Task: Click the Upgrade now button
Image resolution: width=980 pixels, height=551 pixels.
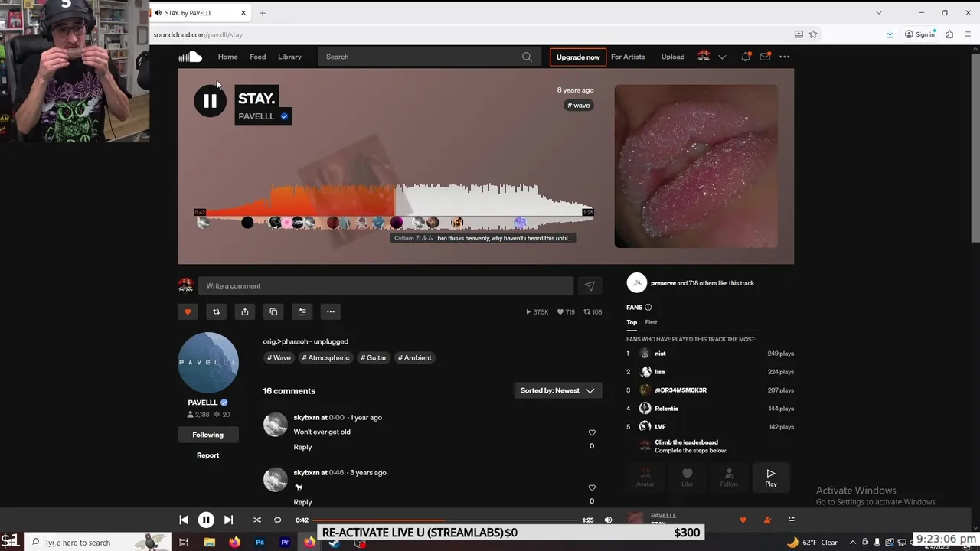Action: click(x=578, y=57)
